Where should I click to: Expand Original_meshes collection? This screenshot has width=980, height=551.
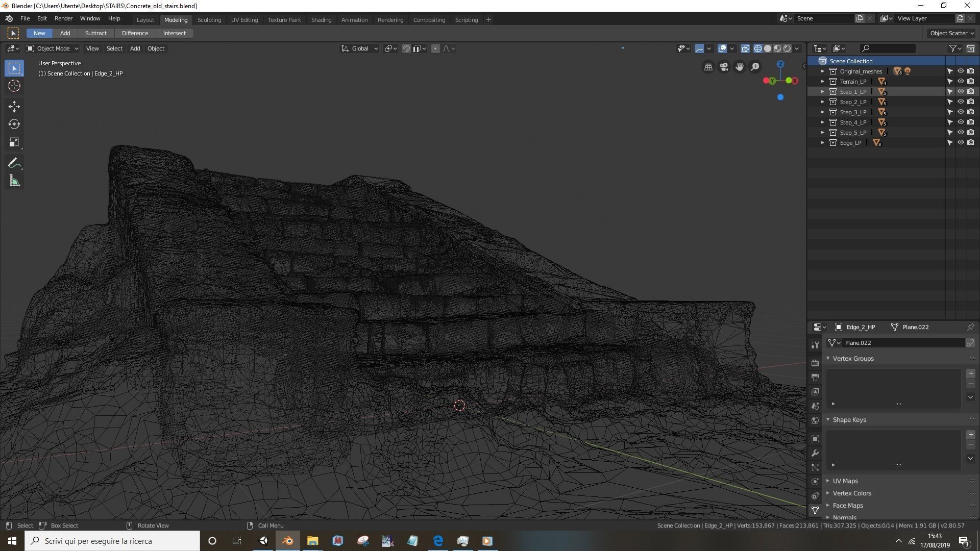(822, 71)
